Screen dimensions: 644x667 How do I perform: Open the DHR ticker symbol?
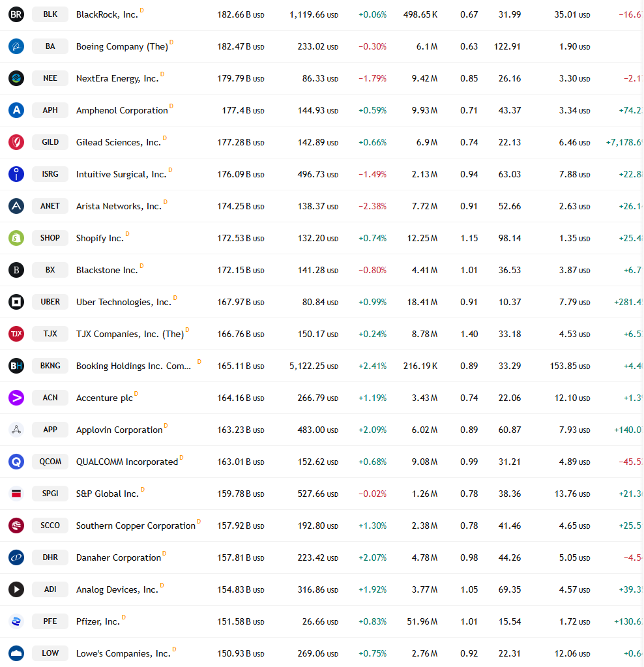pyautogui.click(x=50, y=557)
